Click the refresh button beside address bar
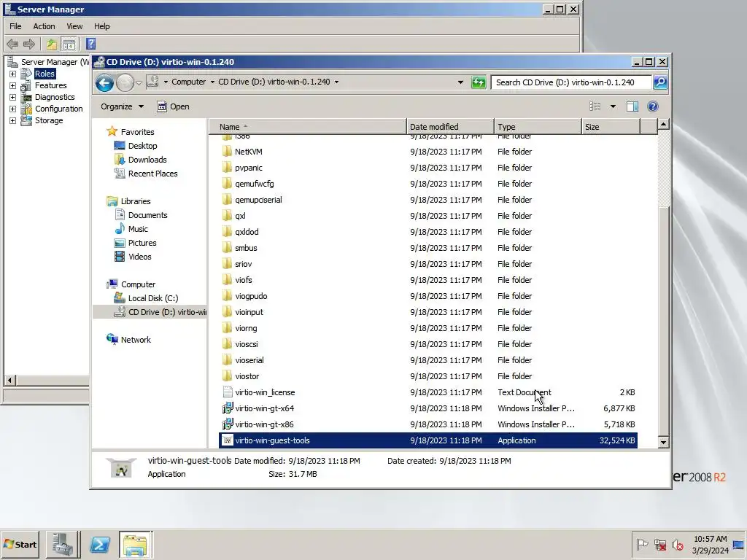747x560 pixels. (x=479, y=82)
